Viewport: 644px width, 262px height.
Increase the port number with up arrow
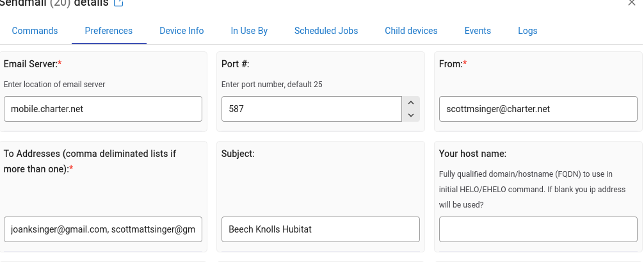click(x=411, y=102)
